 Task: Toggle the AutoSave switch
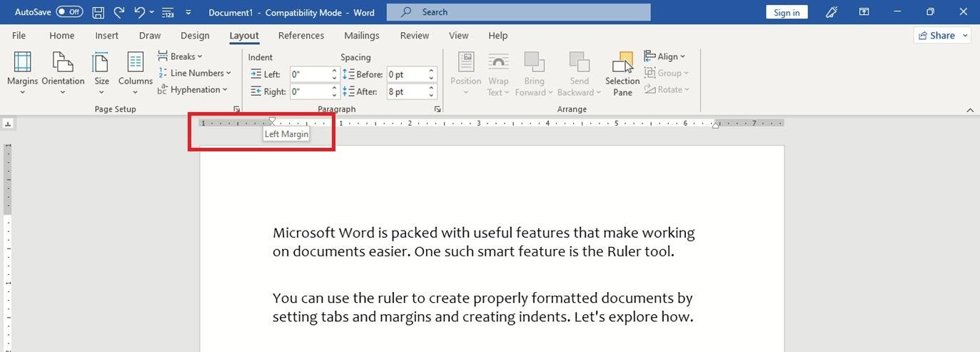pyautogui.click(x=69, y=12)
